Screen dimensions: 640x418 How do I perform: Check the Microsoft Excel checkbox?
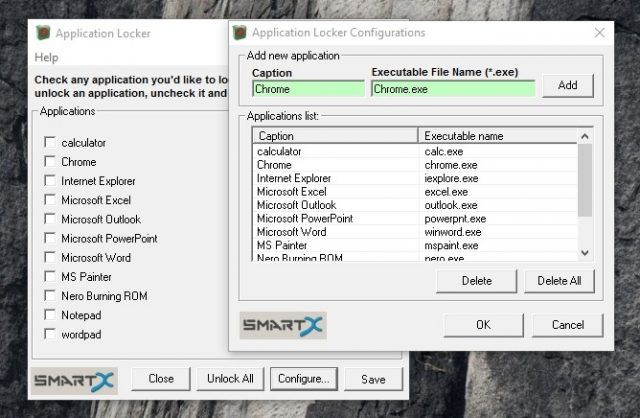[x=50, y=200]
